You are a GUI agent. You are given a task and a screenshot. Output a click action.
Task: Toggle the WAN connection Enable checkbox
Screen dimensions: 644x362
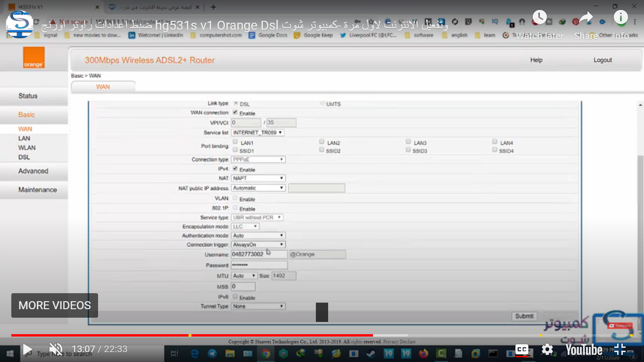click(x=236, y=113)
